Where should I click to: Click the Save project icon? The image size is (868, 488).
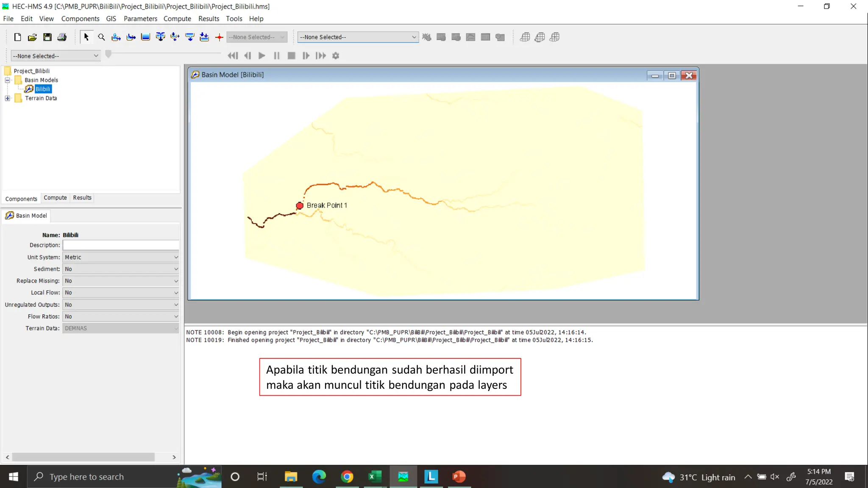click(47, 37)
